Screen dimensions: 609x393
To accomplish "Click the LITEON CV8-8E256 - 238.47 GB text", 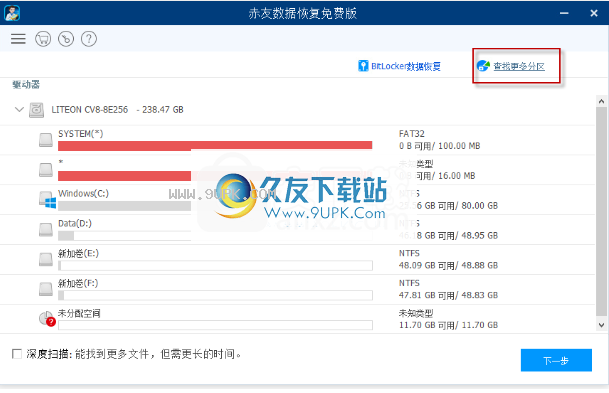I will (x=117, y=110).
